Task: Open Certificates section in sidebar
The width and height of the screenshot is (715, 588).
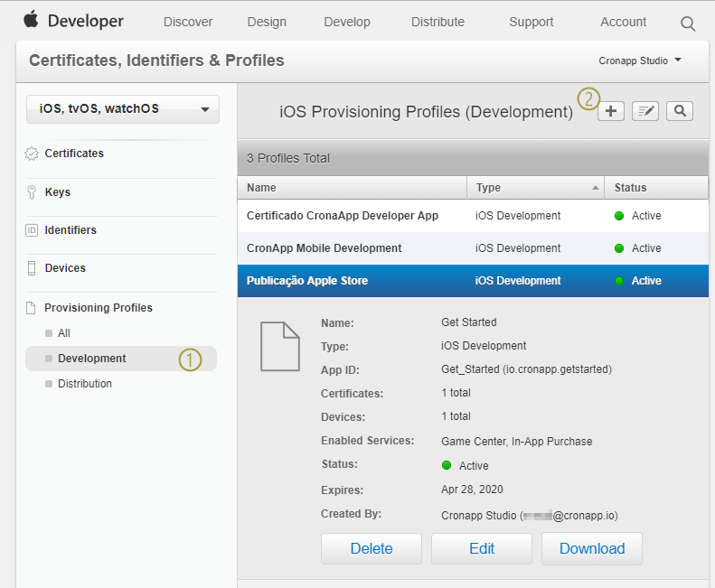Action: pos(74,154)
